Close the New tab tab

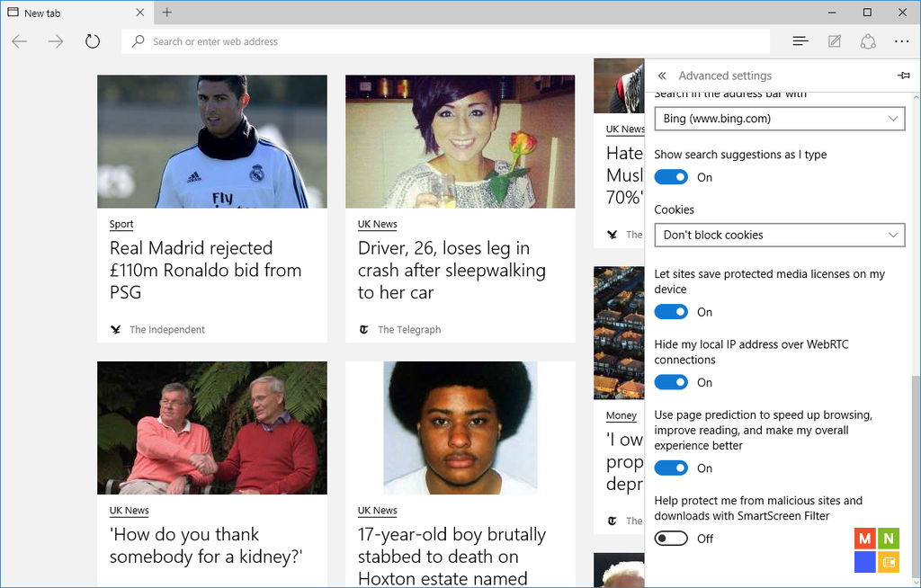139,13
